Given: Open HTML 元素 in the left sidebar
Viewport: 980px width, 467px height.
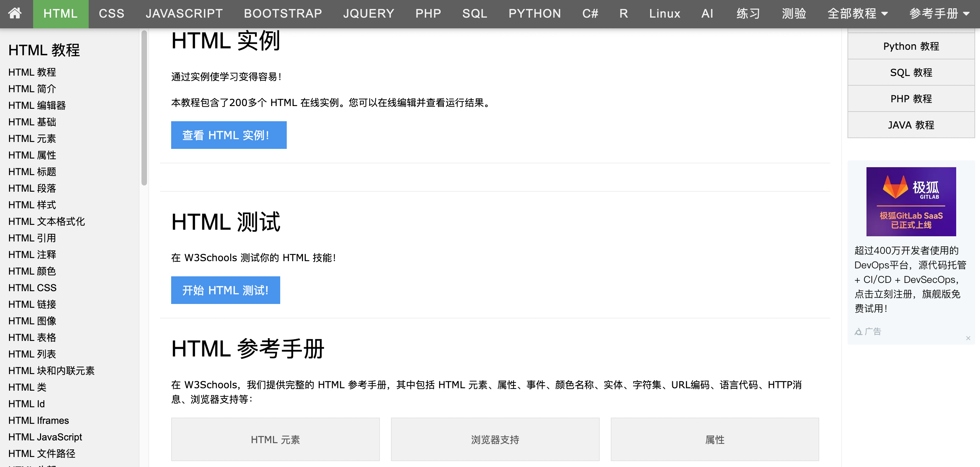Looking at the screenshot, I should tap(32, 138).
